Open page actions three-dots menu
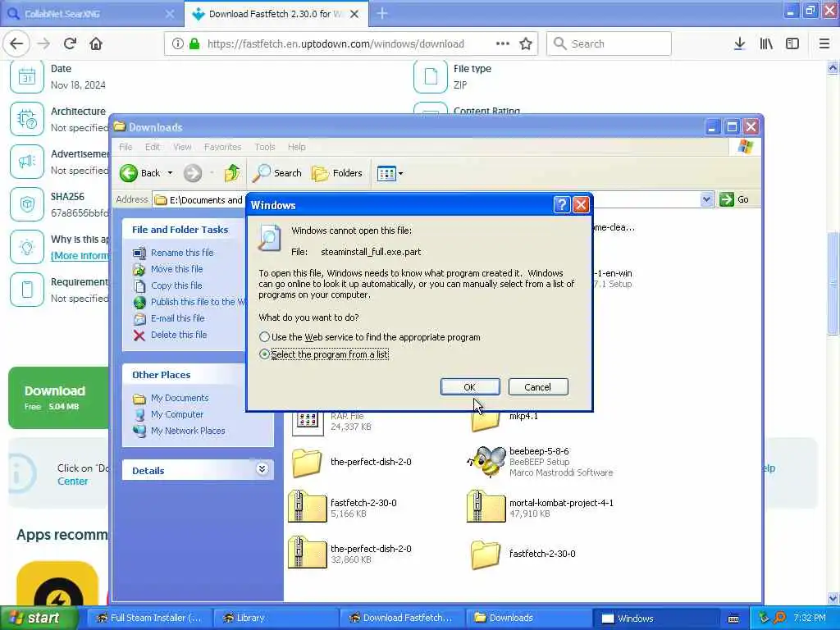The image size is (840, 630). point(503,44)
